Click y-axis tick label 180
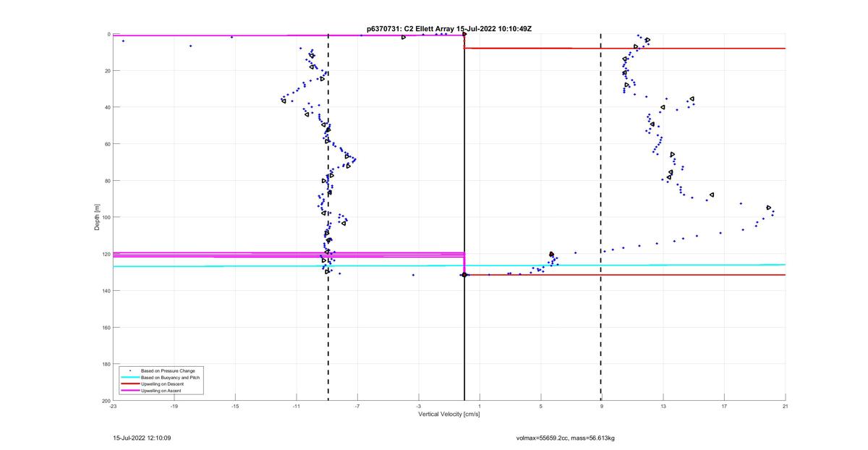Viewport: 868px width, 450px height. (x=106, y=364)
